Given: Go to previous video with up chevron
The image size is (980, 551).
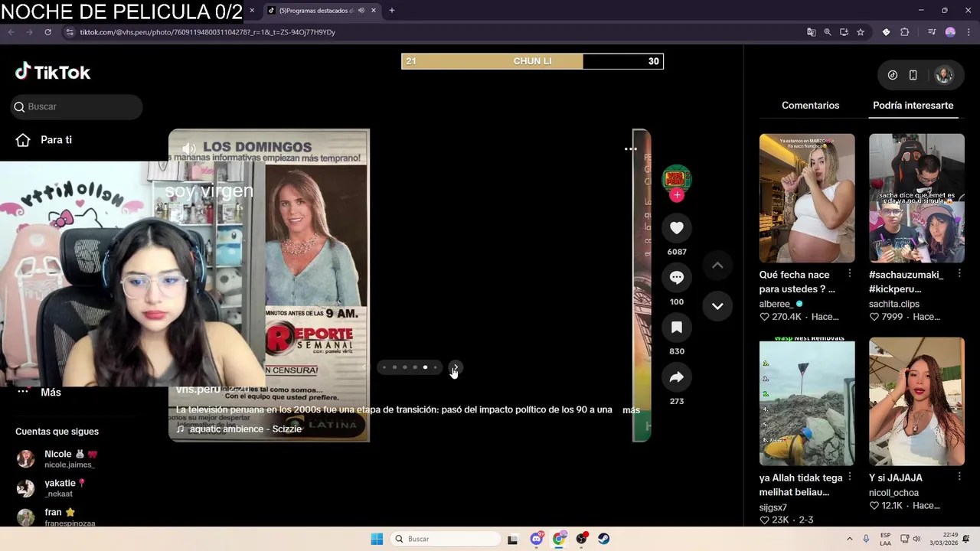Looking at the screenshot, I should click(717, 266).
